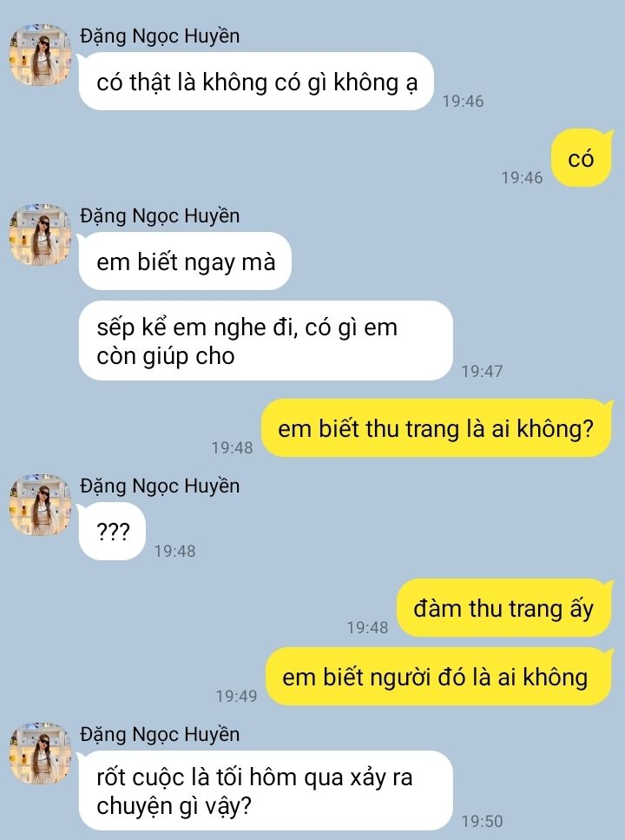Tap the 19:49 timestamp beside the yellow bubble
This screenshot has width=625, height=840.
tap(236, 696)
